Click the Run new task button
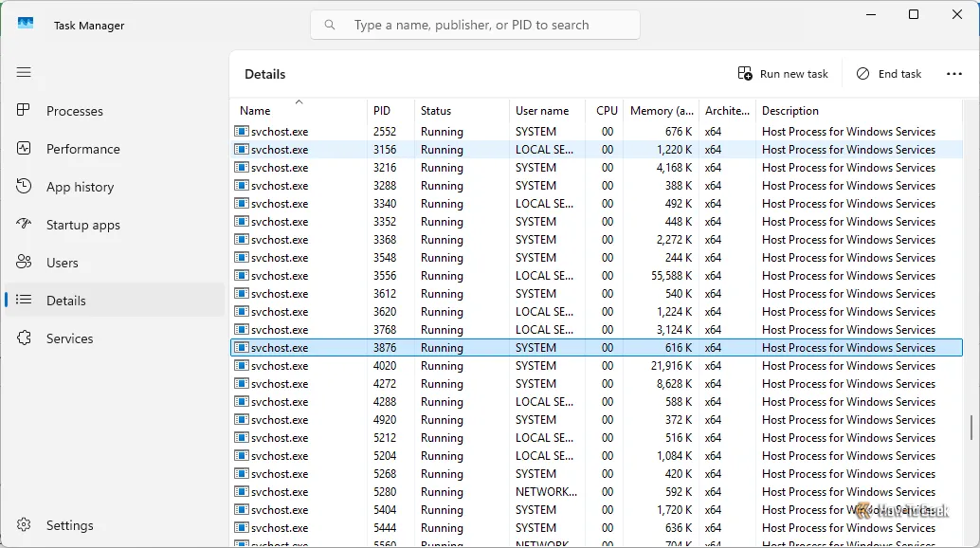This screenshot has width=980, height=548. [783, 74]
